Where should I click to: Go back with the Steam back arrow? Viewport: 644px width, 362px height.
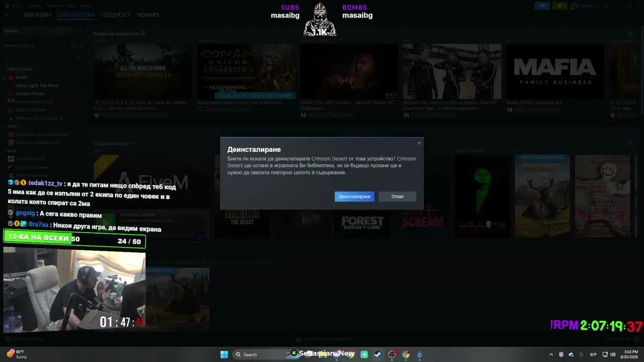[7, 15]
